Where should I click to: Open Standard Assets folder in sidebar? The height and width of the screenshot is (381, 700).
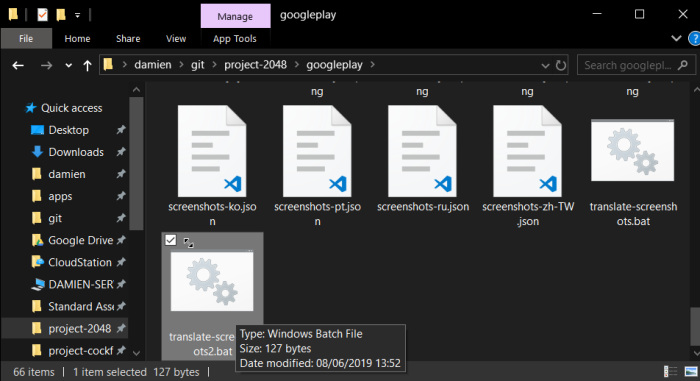(81, 306)
